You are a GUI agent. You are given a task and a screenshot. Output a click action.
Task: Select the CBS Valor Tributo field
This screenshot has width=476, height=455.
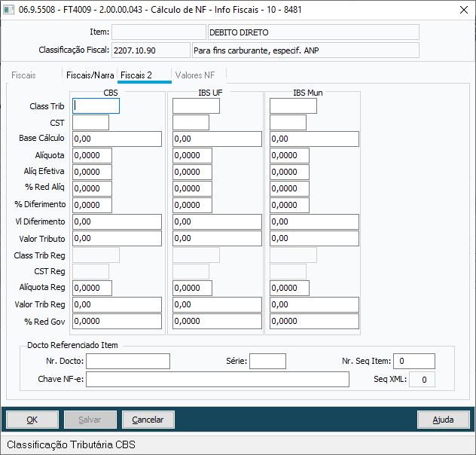coord(117,238)
